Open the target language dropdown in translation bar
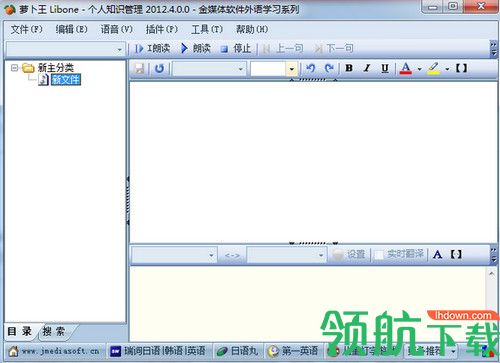The width and height of the screenshot is (500, 363). 286,255
